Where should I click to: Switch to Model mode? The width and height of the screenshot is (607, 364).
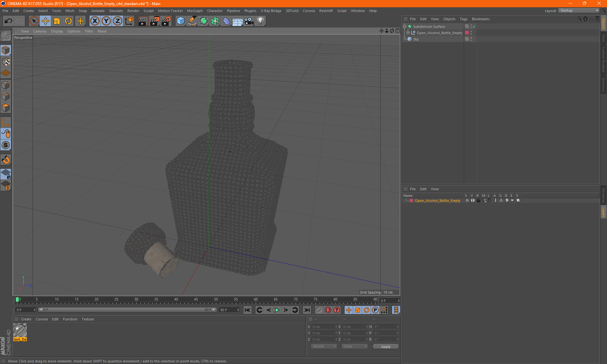(6, 50)
